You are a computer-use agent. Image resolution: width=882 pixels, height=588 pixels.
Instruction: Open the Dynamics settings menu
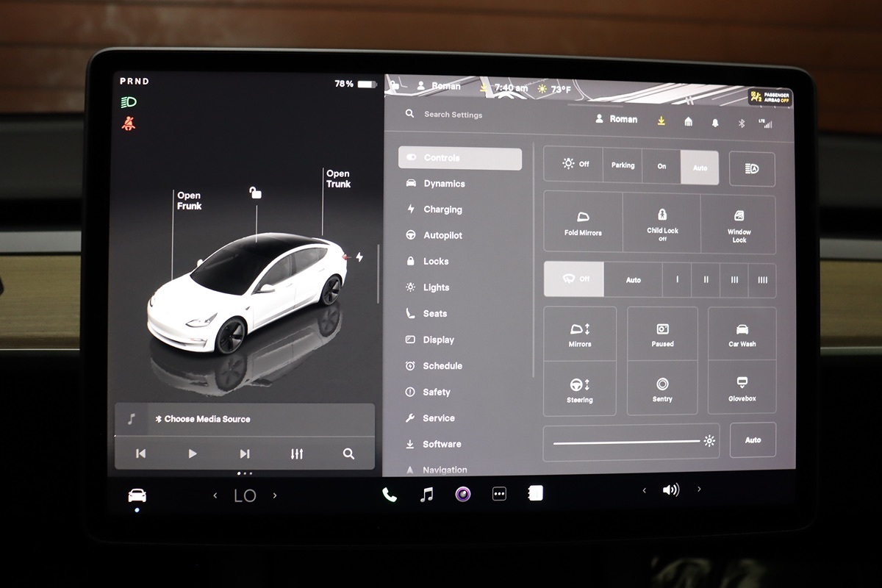point(435,184)
